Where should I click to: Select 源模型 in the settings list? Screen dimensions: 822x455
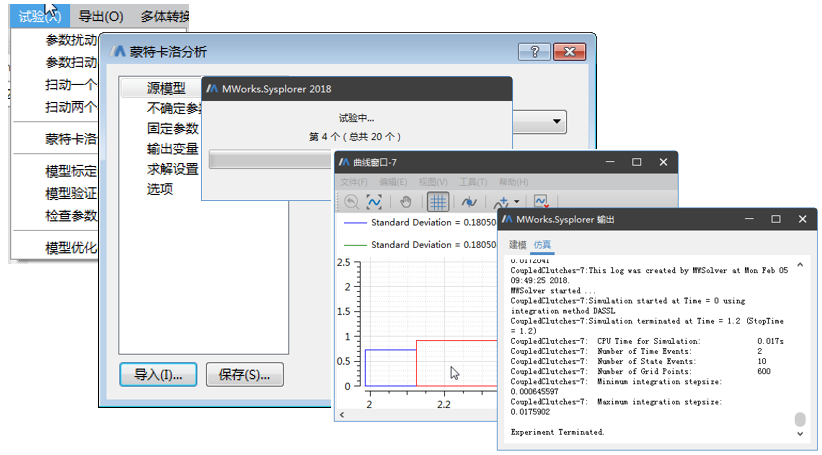[x=166, y=89]
